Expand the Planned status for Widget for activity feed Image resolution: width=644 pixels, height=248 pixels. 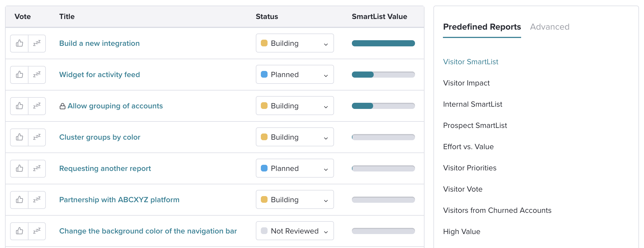(x=295, y=74)
